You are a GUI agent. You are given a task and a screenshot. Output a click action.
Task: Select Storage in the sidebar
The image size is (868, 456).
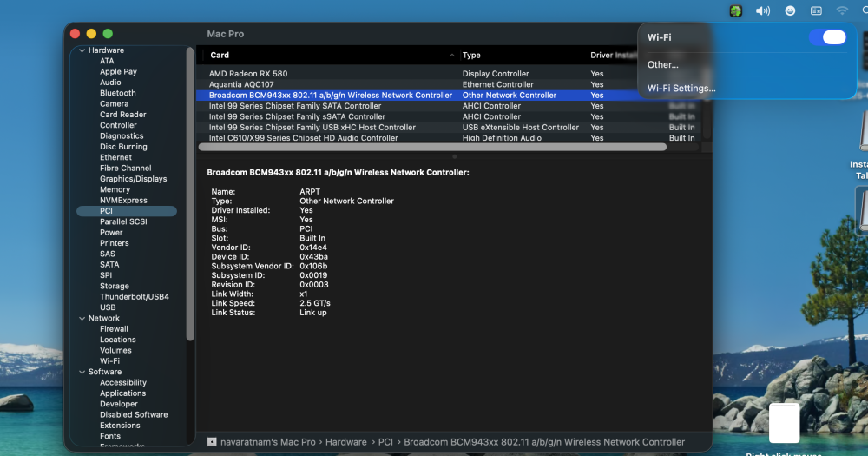[114, 286]
